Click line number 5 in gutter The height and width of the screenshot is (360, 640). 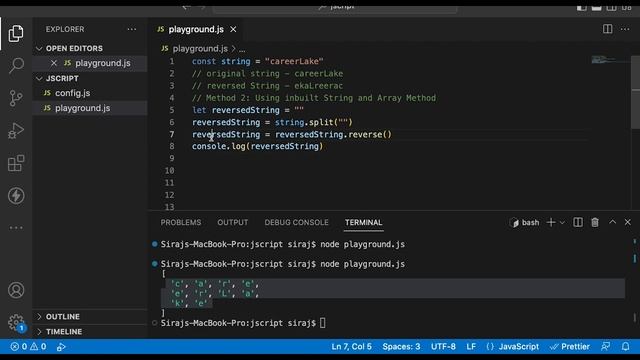pos(172,110)
